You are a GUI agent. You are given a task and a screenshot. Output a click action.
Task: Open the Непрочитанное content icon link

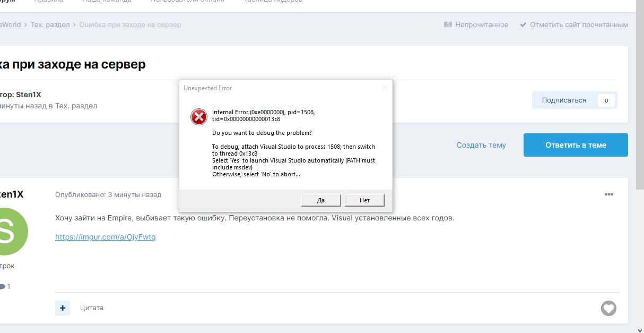pyautogui.click(x=448, y=25)
